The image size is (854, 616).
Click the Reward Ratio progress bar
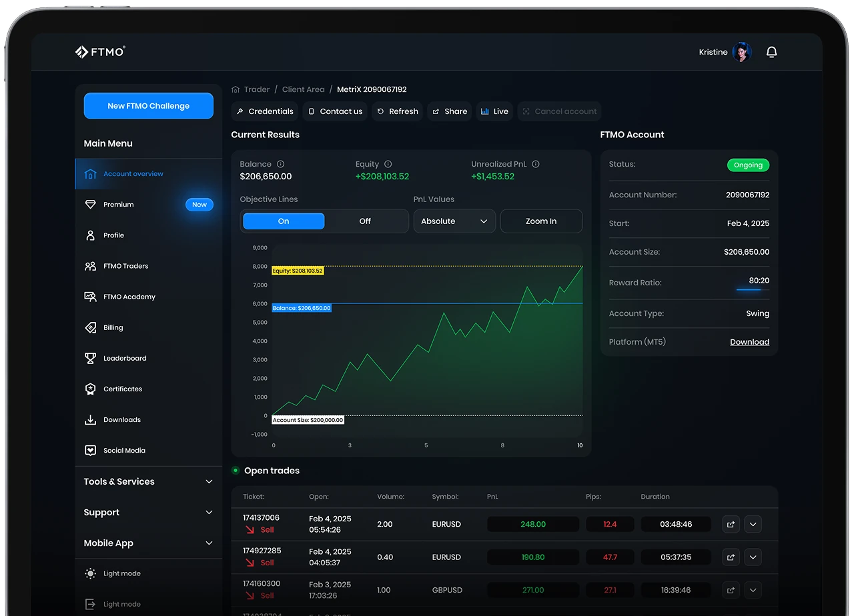click(749, 289)
